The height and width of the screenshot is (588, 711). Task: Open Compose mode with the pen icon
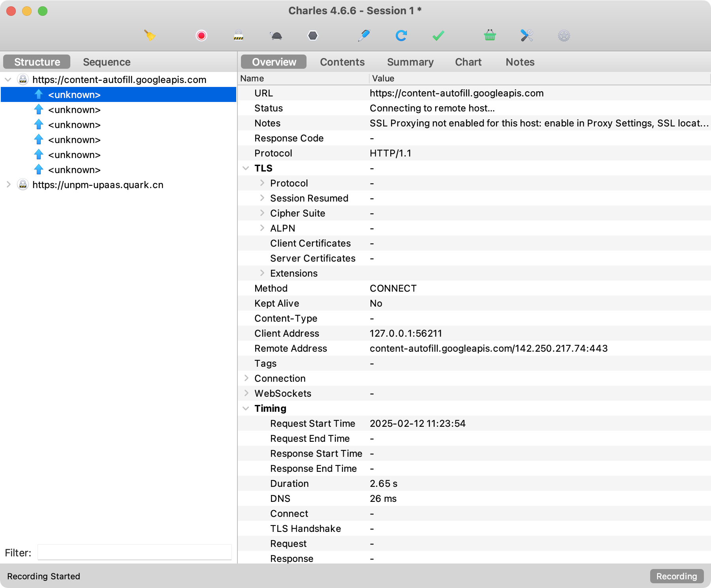(x=364, y=36)
